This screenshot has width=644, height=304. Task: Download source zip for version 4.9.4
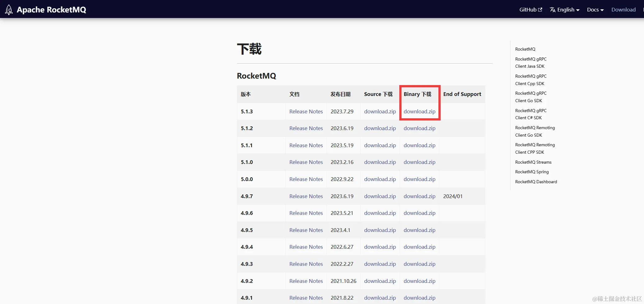pos(380,247)
